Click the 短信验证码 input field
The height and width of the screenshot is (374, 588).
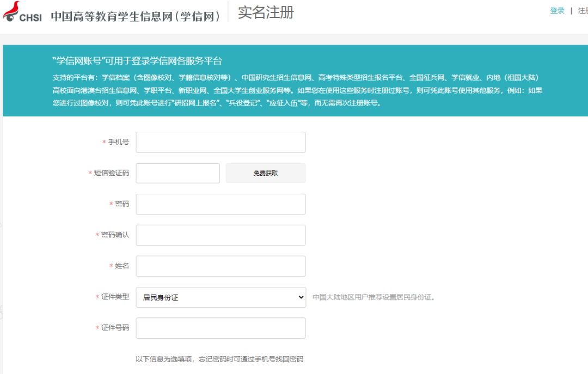[177, 173]
